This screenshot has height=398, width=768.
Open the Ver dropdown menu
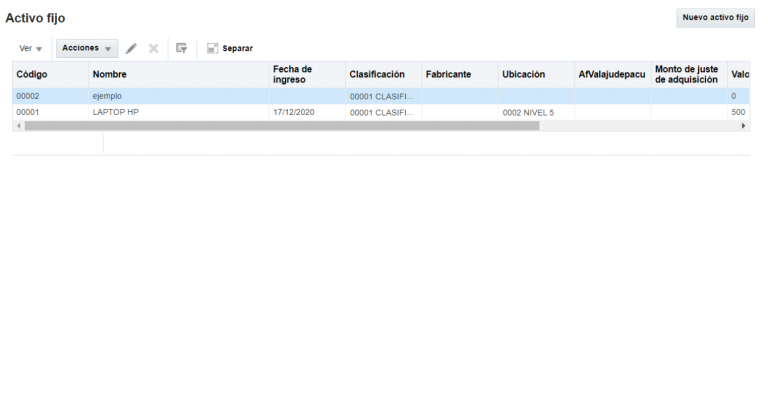[30, 48]
